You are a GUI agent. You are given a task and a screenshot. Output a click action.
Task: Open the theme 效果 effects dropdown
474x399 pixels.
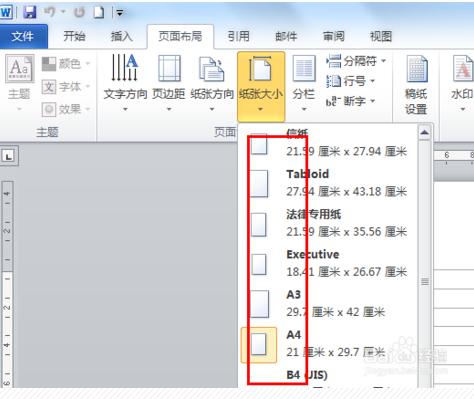click(66, 109)
